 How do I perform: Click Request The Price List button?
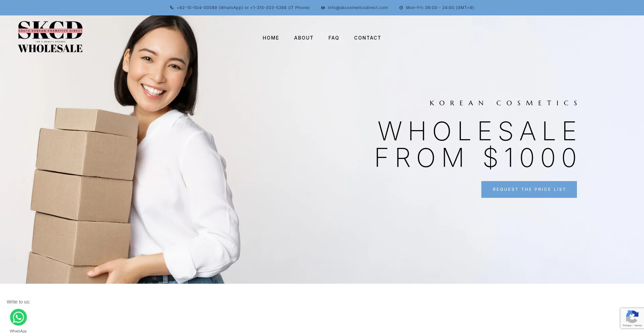point(529,189)
